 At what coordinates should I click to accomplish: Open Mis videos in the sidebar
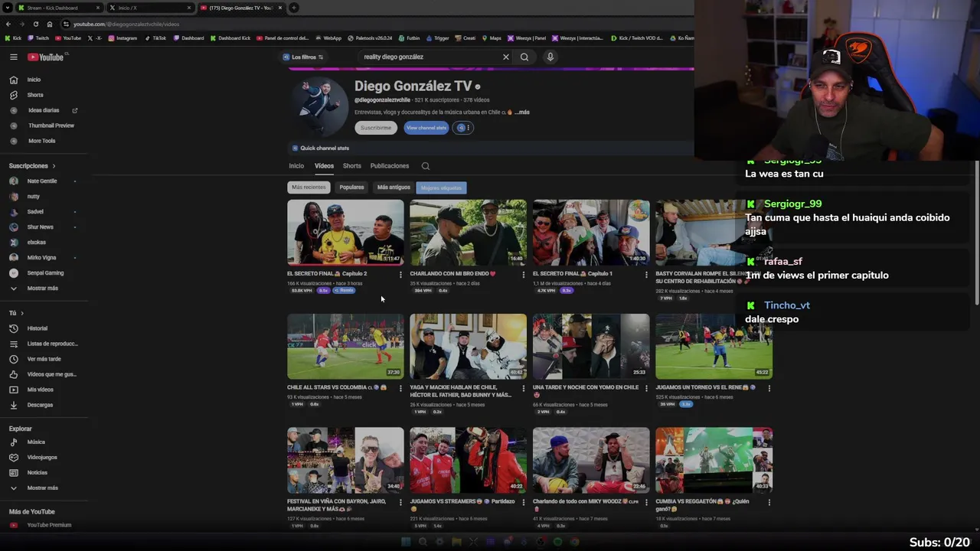[x=41, y=390]
